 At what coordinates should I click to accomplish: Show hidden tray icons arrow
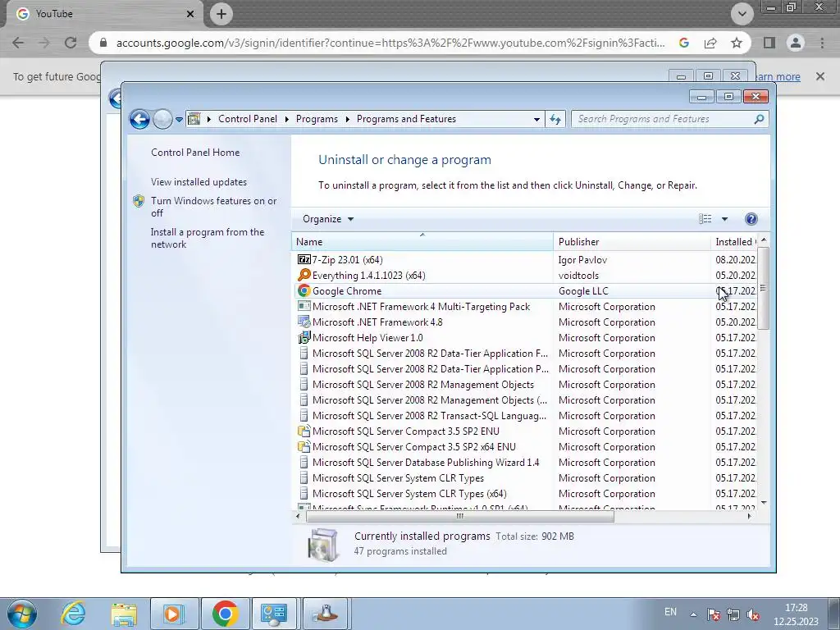[x=693, y=614]
